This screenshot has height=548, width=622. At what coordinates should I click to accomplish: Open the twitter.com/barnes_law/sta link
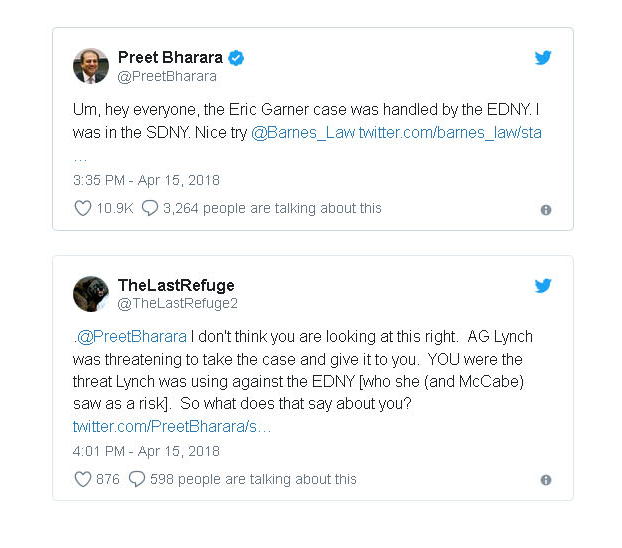[450, 133]
